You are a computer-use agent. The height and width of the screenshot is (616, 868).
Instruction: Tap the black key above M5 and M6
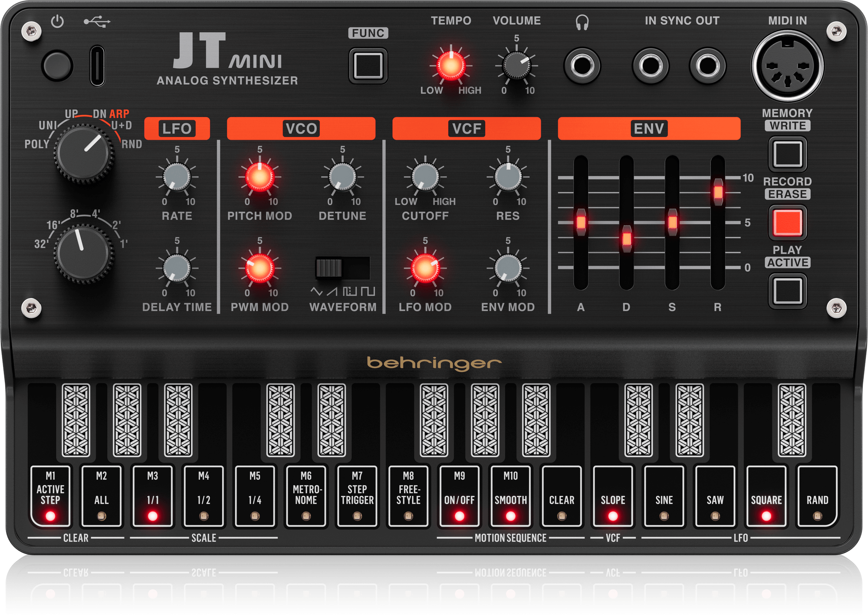point(281,420)
